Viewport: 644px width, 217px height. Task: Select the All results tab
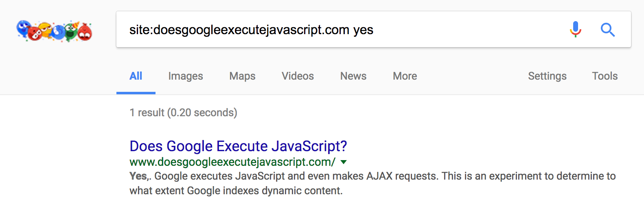tap(136, 76)
